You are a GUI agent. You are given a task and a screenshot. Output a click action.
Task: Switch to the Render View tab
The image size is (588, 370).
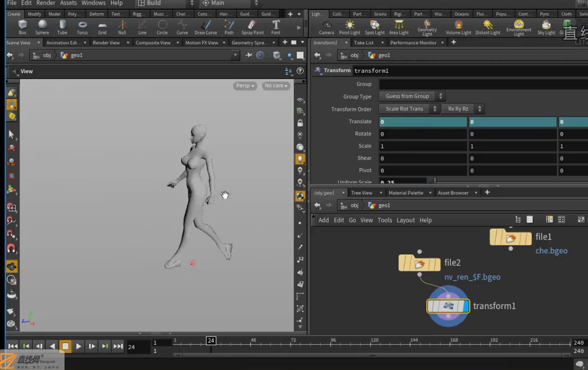(106, 43)
